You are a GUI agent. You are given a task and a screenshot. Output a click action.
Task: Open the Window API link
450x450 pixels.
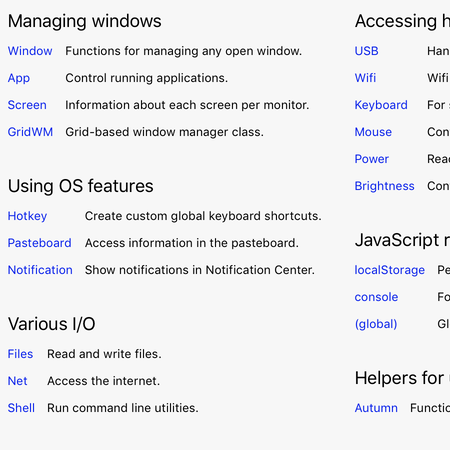pyautogui.click(x=30, y=51)
